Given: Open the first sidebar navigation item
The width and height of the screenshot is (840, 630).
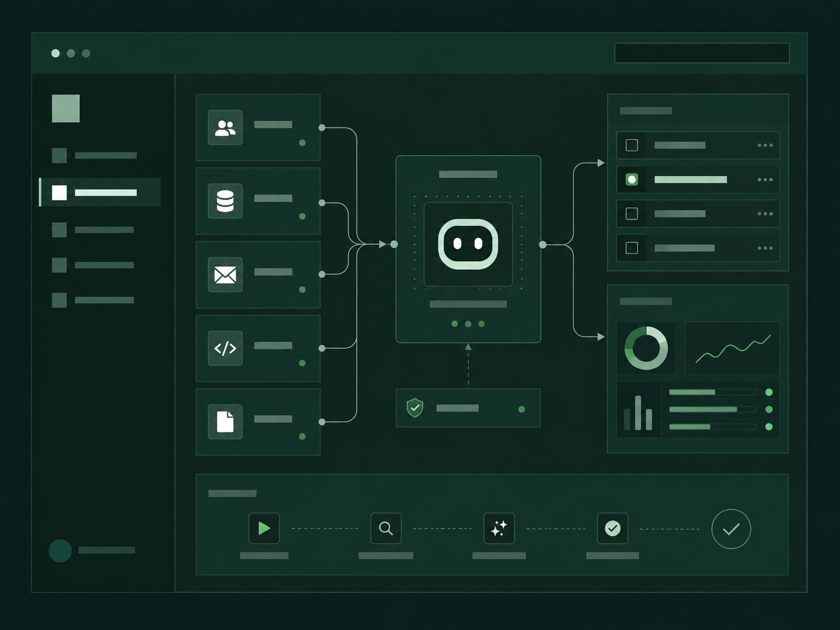Looking at the screenshot, I should [95, 155].
